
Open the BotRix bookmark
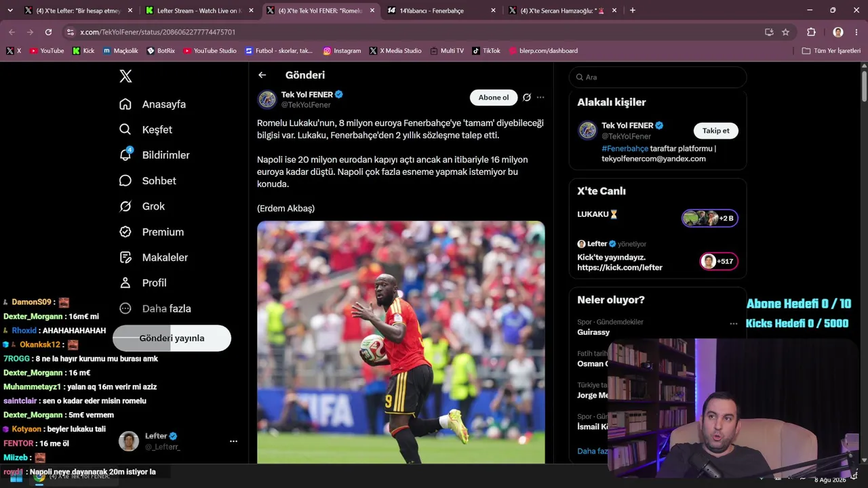coord(161,51)
